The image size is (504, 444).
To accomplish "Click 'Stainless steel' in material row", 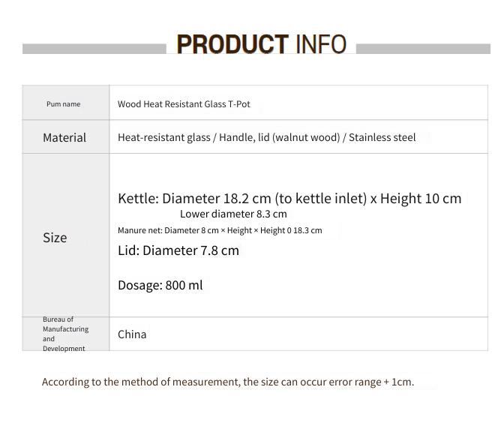I will pos(382,137).
